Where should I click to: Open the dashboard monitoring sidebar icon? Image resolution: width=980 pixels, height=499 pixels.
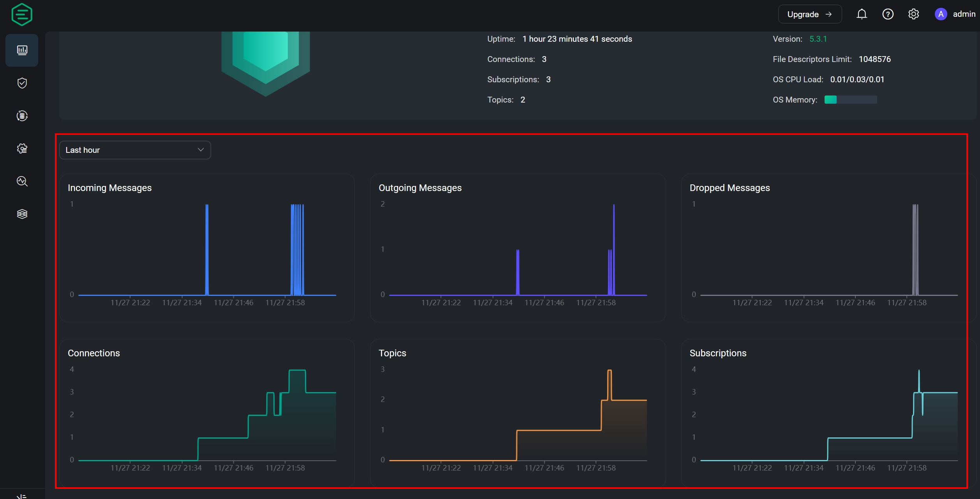click(22, 50)
